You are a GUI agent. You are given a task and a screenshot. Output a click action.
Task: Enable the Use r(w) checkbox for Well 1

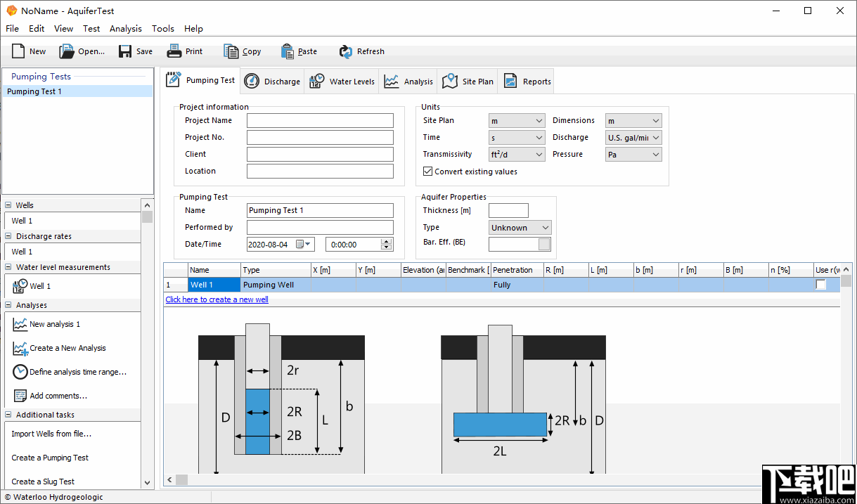(821, 285)
